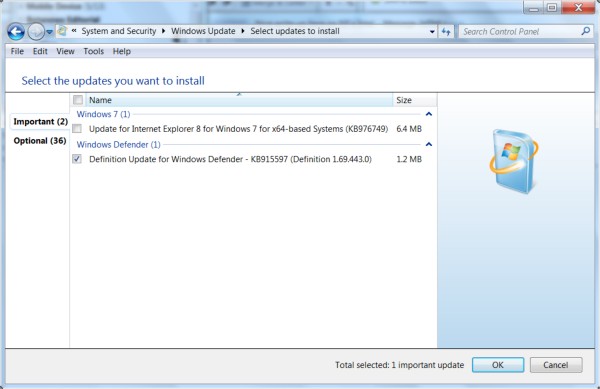Screen dimensions: 600x389
Task: Click the Total selected status text
Action: coord(399,365)
